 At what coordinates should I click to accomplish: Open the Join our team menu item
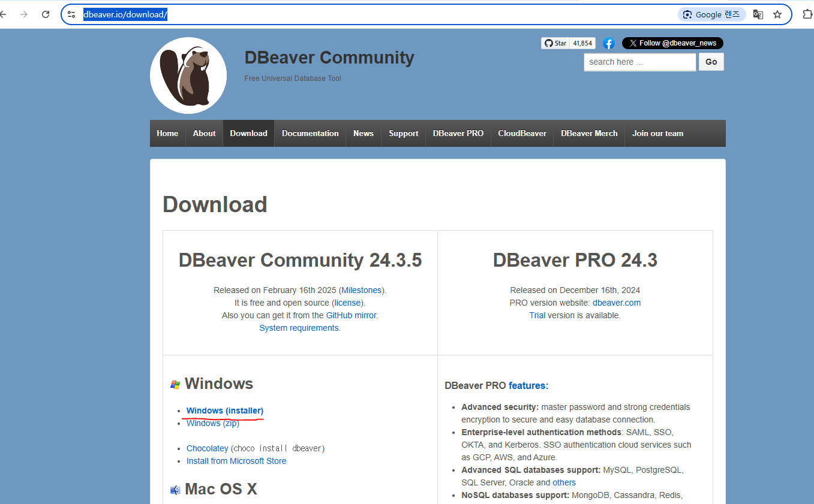pyautogui.click(x=657, y=133)
